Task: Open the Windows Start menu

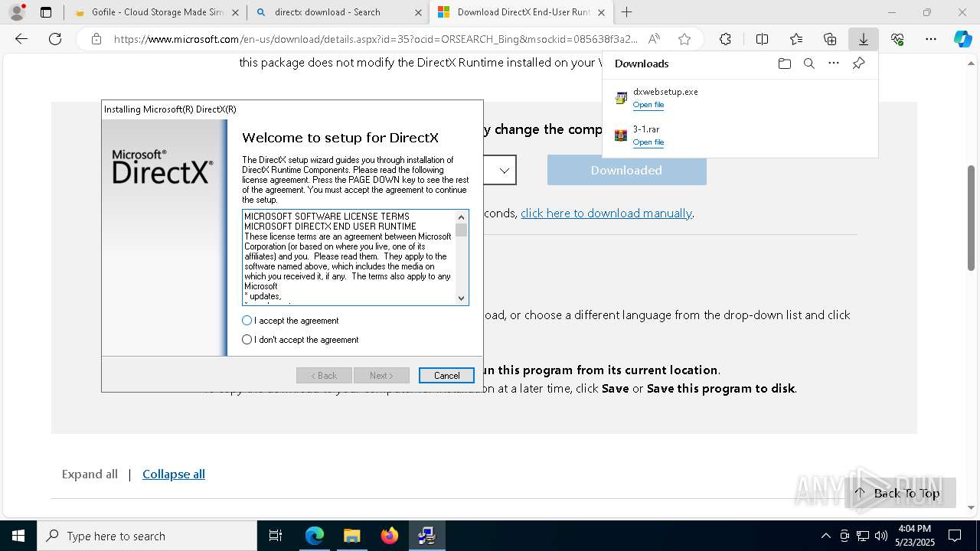Action: pos(18,536)
